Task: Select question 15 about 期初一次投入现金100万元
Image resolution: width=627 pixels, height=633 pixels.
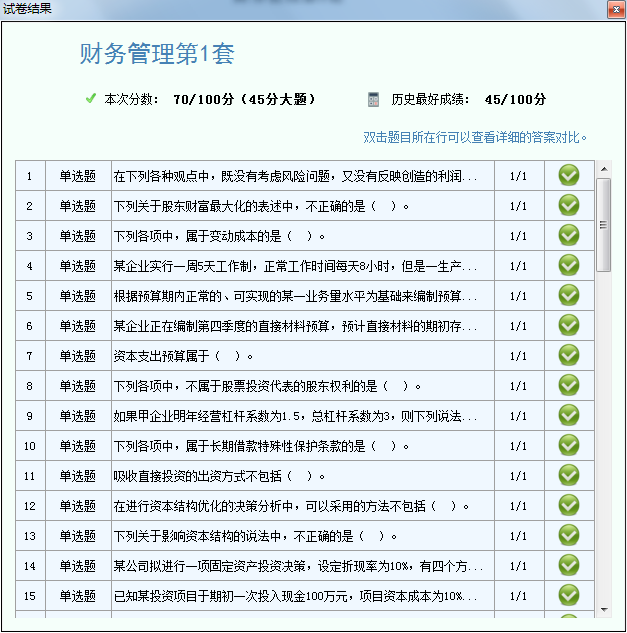Action: coord(303,596)
